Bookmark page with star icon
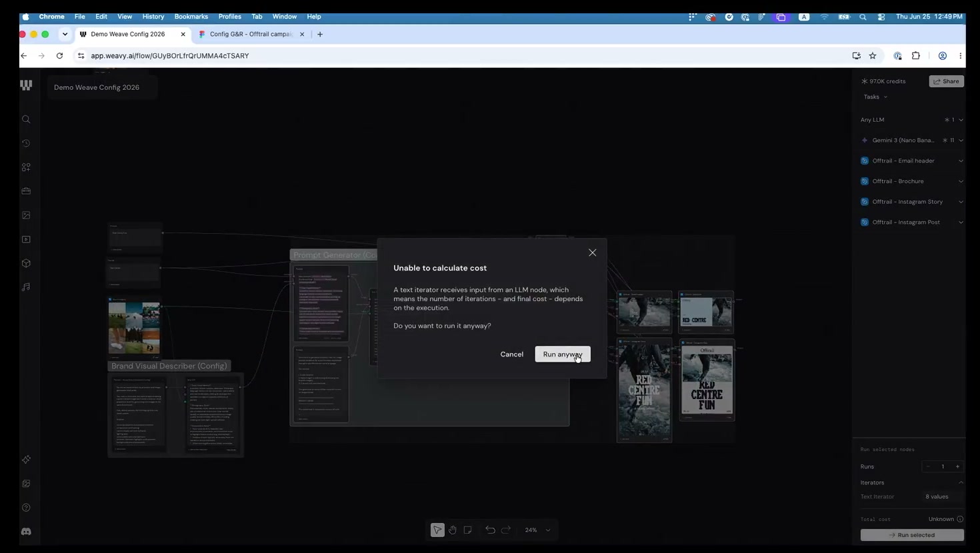This screenshot has width=980, height=553. pos(873,56)
